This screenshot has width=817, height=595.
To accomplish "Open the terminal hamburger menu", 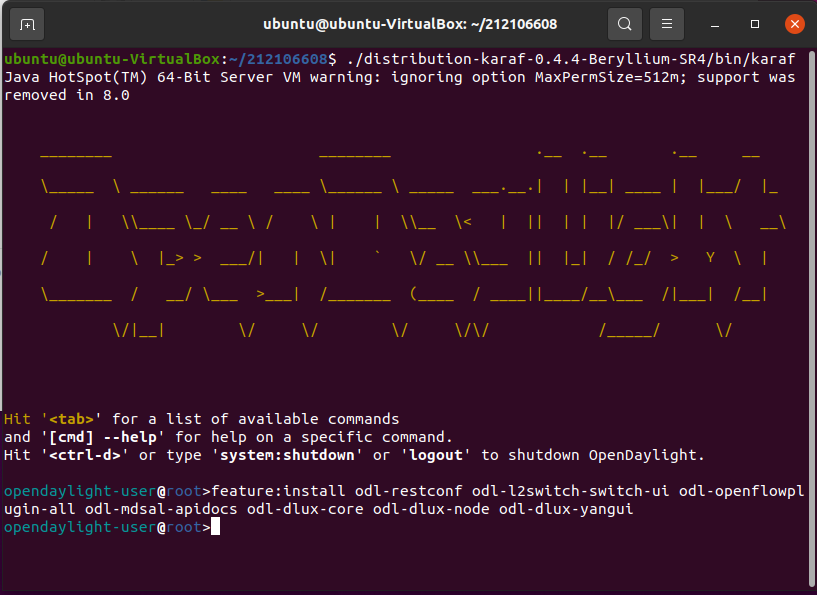I will 666,24.
